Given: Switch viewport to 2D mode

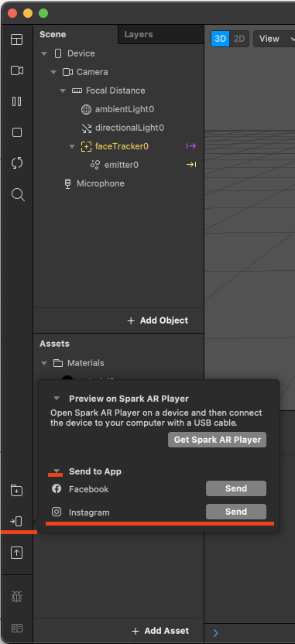Looking at the screenshot, I should click(x=239, y=39).
